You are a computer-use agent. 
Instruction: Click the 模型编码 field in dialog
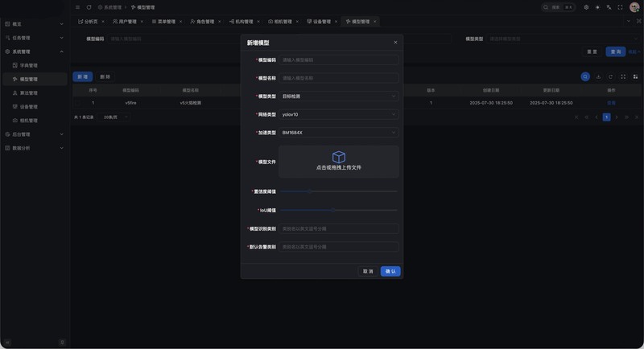tap(339, 60)
